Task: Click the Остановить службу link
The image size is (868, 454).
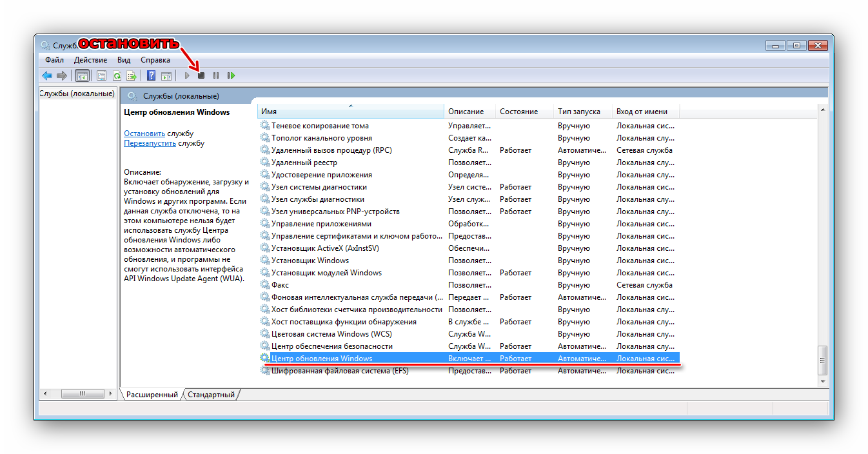Action: (x=144, y=133)
